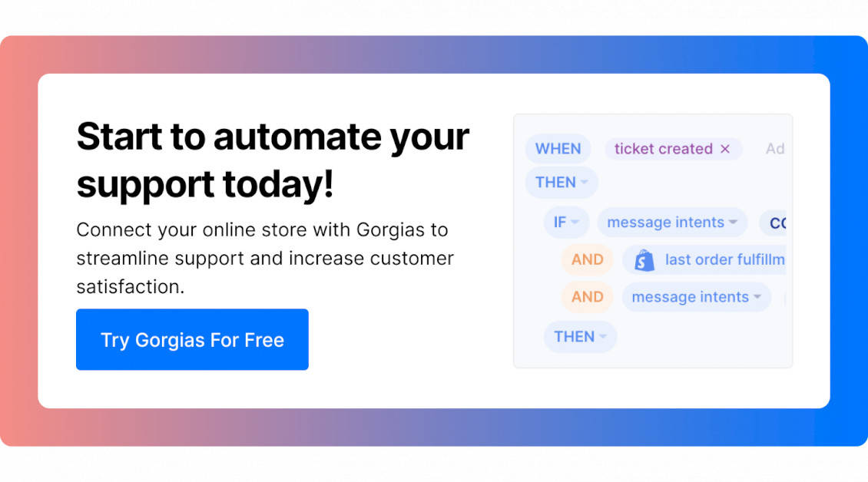Select the IF keyword label
Image resolution: width=868 pixels, height=482 pixels.
point(560,223)
